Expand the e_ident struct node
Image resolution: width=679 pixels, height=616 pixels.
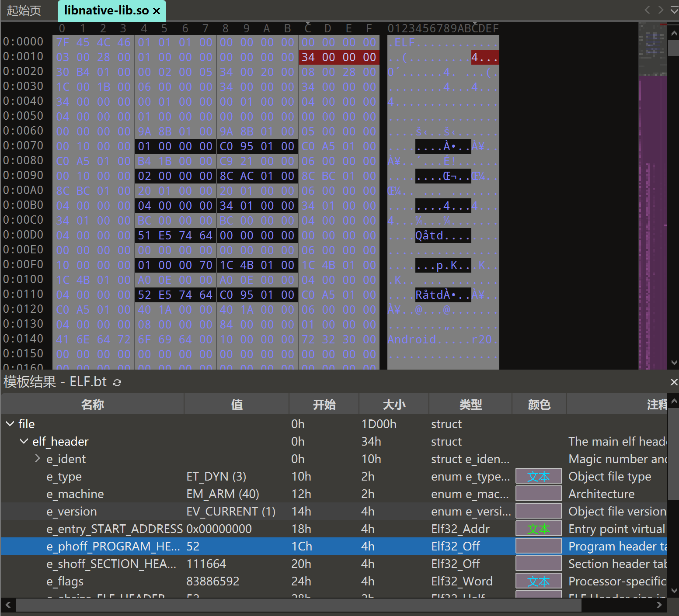pos(38,458)
